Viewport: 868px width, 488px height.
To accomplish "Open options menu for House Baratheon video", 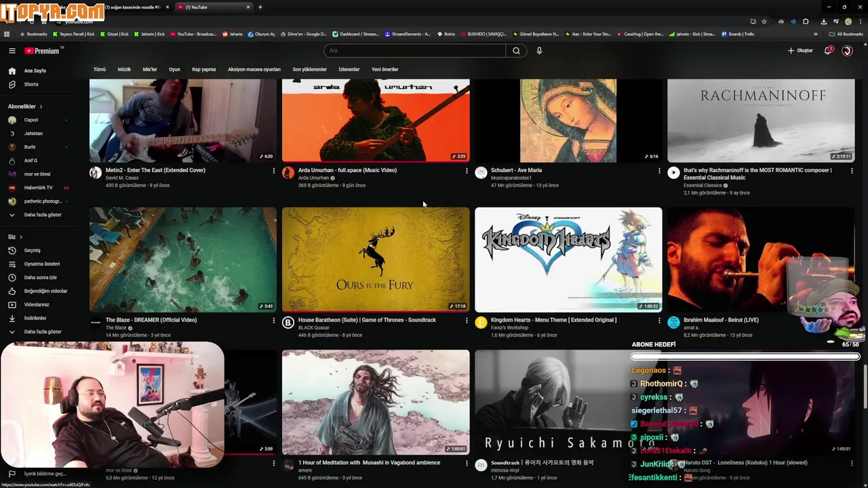I will click(x=467, y=321).
